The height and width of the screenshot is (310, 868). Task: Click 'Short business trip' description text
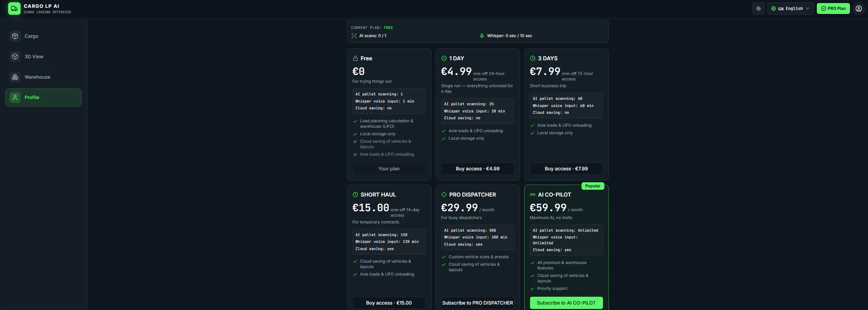(x=548, y=86)
